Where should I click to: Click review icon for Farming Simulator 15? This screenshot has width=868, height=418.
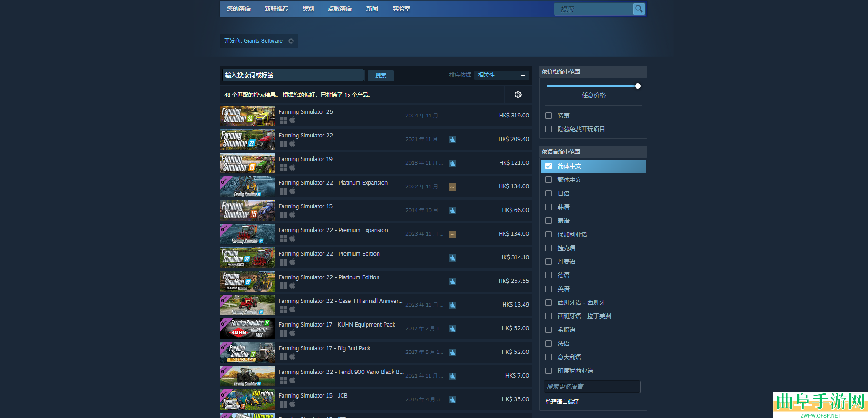pos(452,211)
